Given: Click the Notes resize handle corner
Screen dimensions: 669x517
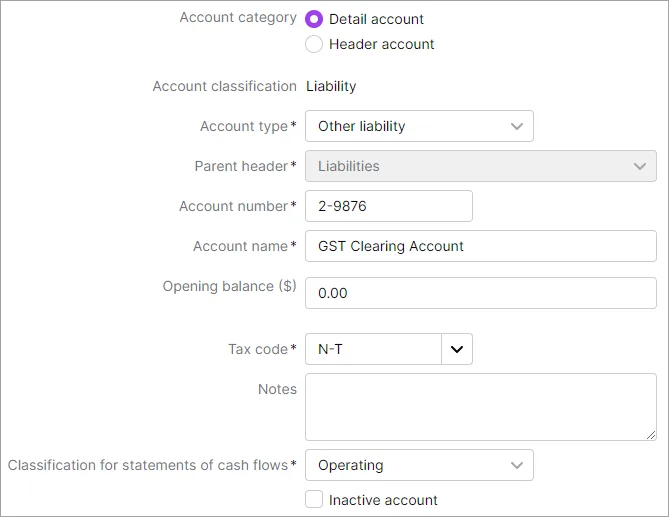Looking at the screenshot, I should [x=651, y=435].
